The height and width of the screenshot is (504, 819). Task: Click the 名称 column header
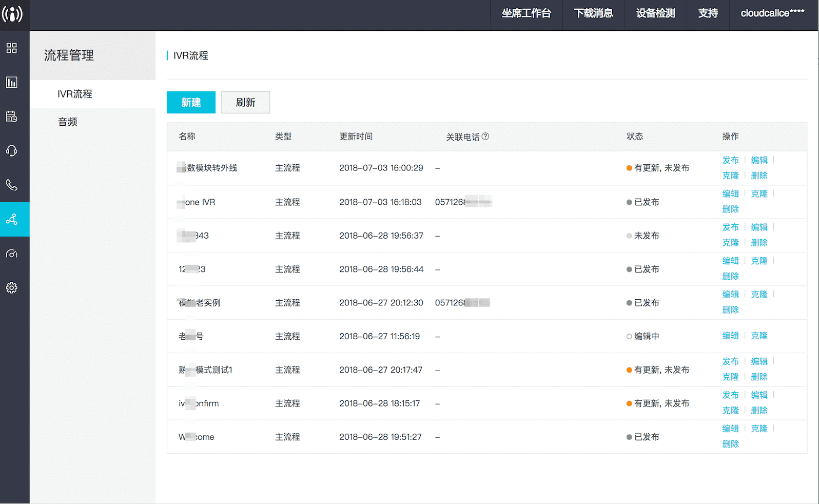[x=187, y=136]
